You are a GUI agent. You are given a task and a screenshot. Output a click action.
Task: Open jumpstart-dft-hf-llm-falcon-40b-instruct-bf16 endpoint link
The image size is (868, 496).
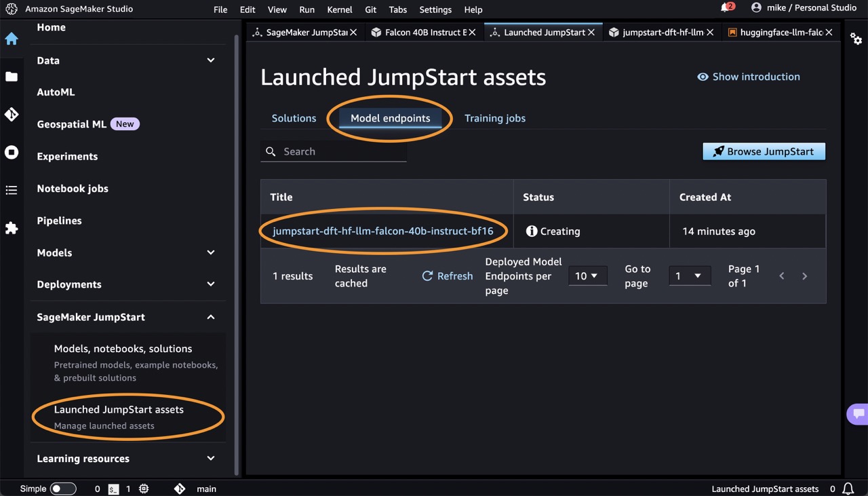tap(383, 231)
